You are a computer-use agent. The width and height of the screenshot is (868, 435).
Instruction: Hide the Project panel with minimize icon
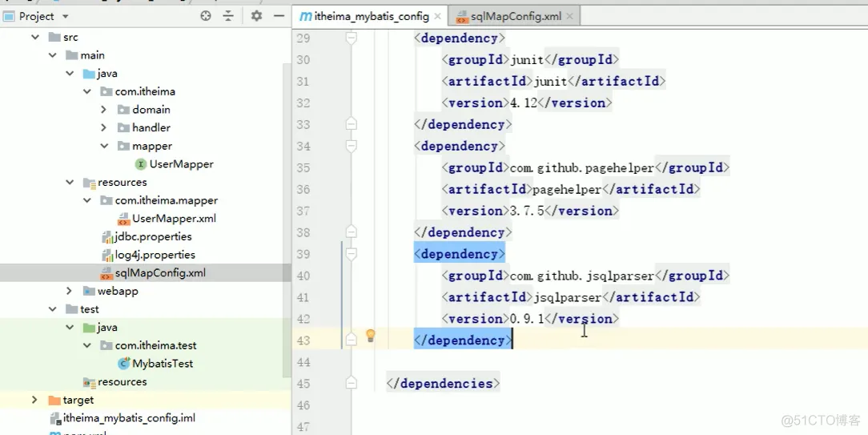pyautogui.click(x=279, y=16)
